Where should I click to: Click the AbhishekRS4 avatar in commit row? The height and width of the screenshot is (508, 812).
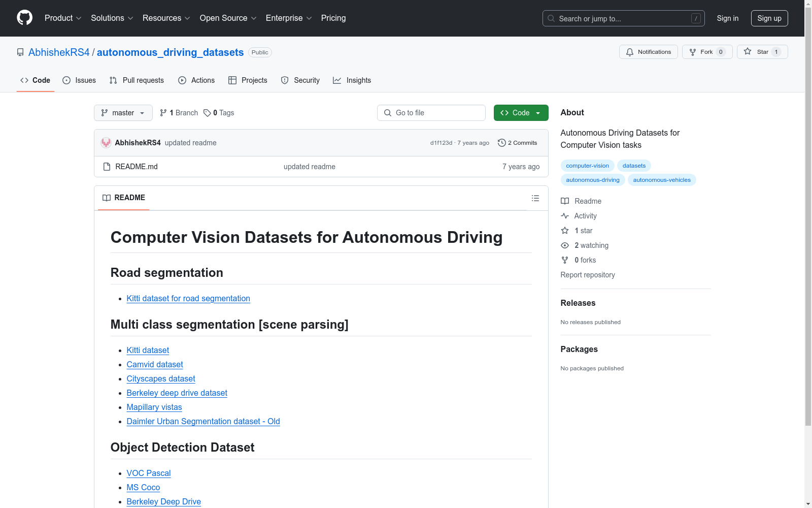point(106,143)
